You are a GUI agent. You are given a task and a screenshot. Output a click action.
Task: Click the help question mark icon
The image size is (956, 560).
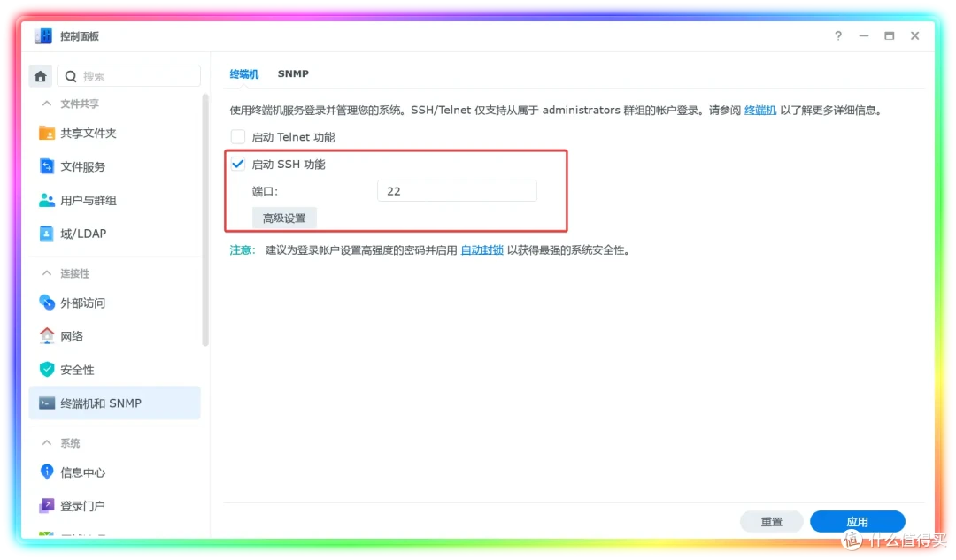pos(838,36)
